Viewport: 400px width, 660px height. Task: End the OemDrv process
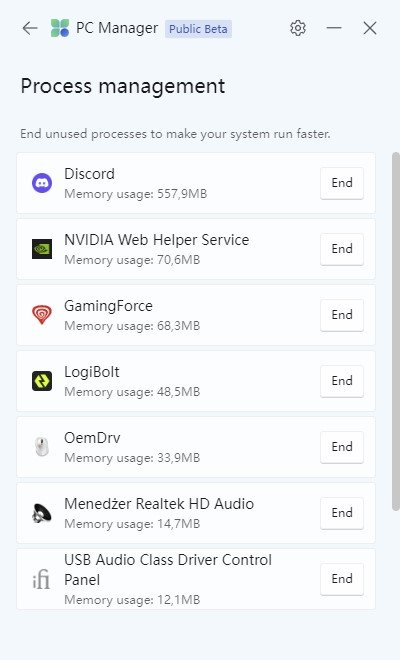(x=342, y=447)
